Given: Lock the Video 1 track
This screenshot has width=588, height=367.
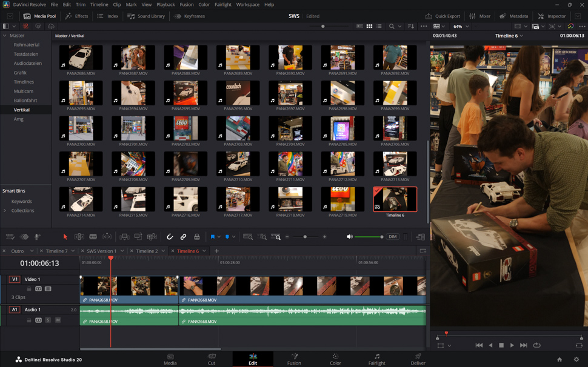Looking at the screenshot, I should [x=28, y=289].
